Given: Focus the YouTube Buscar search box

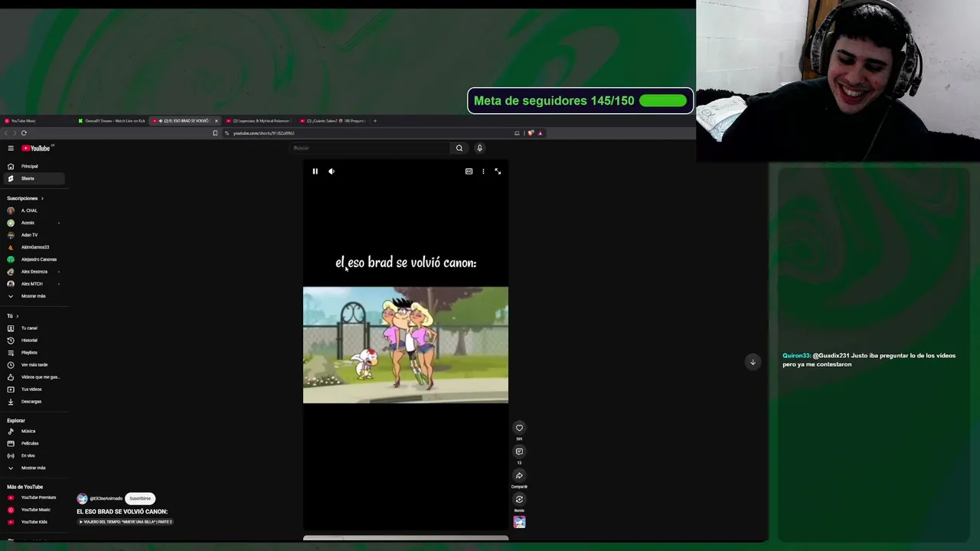Looking at the screenshot, I should click(370, 148).
